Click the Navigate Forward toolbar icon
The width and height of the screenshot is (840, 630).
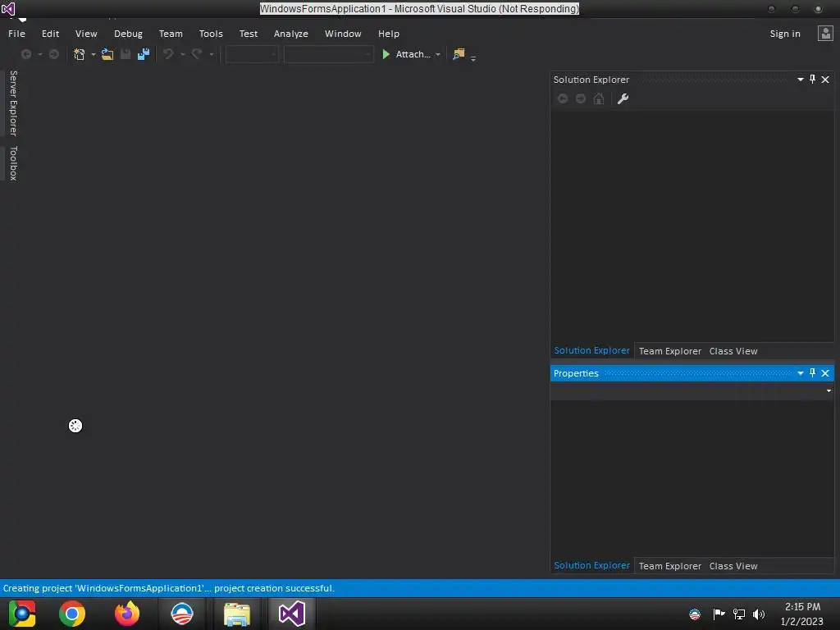(53, 54)
